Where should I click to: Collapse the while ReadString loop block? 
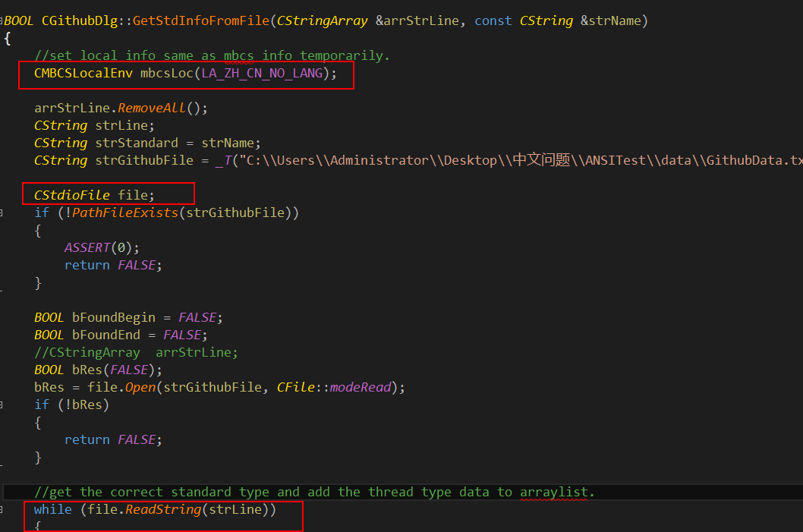pyautogui.click(x=2, y=509)
